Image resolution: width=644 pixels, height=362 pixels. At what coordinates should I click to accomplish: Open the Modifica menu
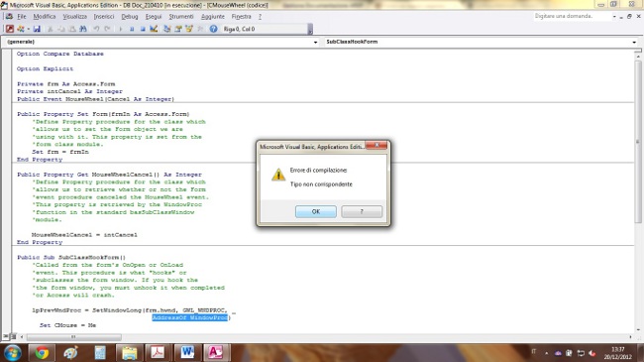point(45,17)
